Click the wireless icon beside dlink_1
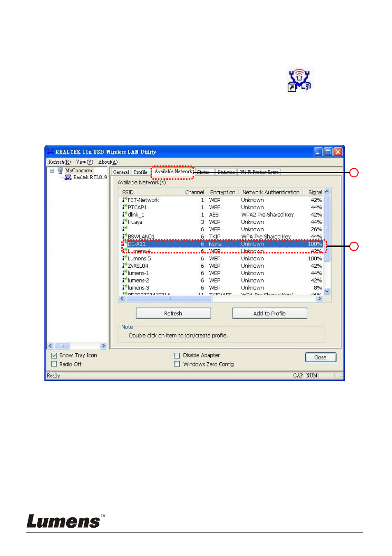 pos(125,214)
